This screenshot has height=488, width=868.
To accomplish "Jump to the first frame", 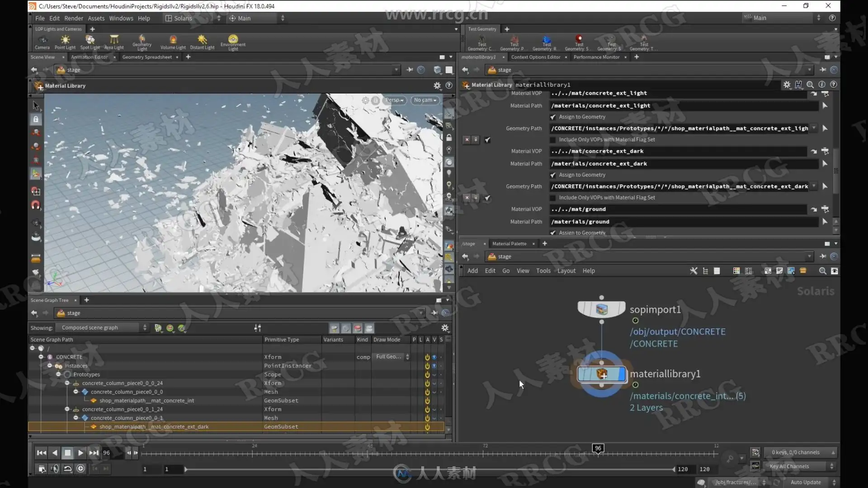I will [41, 453].
